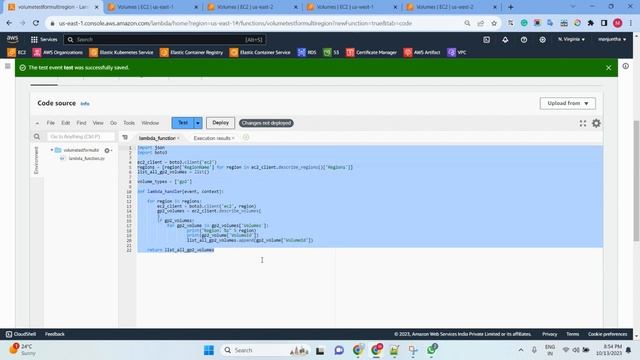Open EC2 favorite shortcut
640x360 pixels.
(17, 52)
